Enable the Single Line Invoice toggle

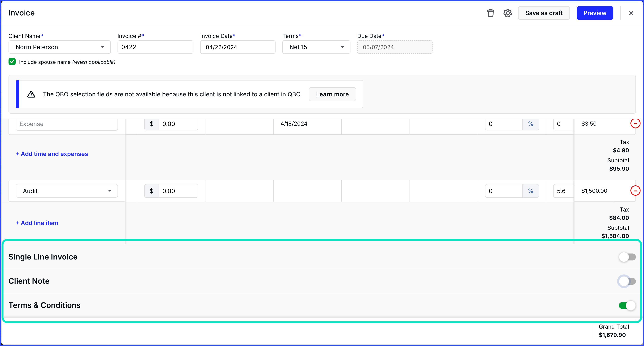click(x=627, y=257)
